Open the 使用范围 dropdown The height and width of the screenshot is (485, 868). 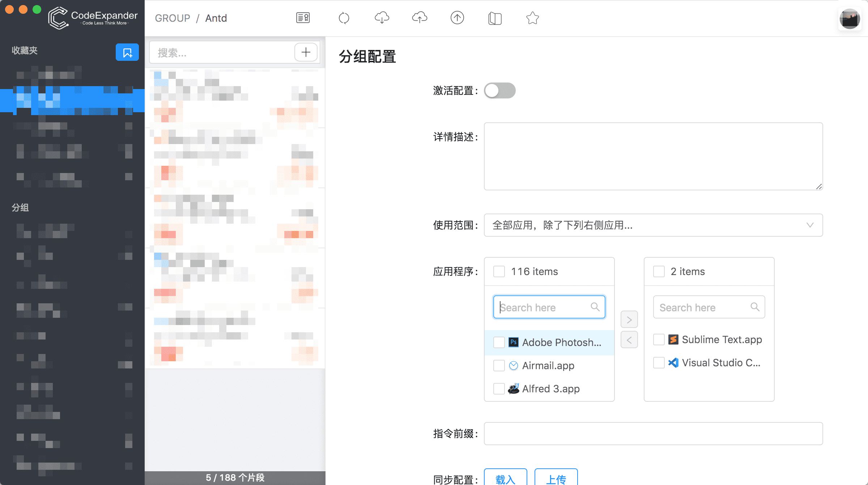coord(653,225)
